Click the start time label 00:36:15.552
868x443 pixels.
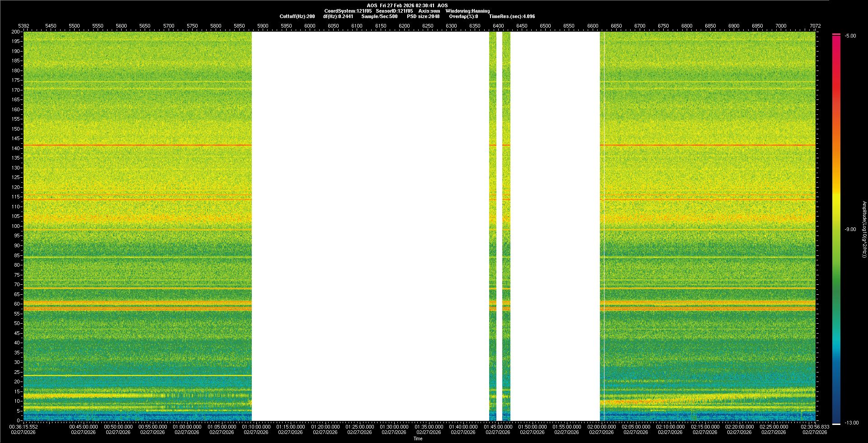click(24, 427)
